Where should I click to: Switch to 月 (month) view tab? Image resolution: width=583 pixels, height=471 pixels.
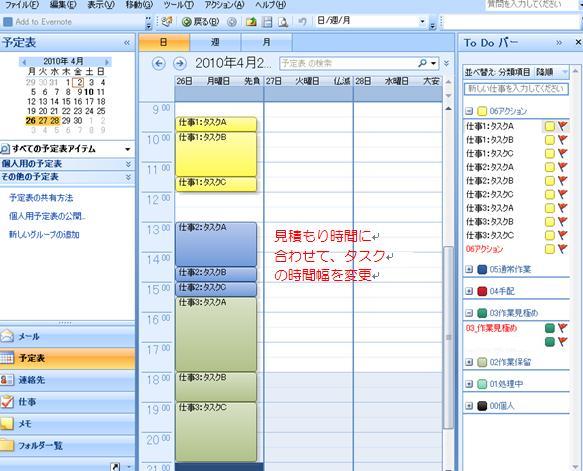click(267, 42)
